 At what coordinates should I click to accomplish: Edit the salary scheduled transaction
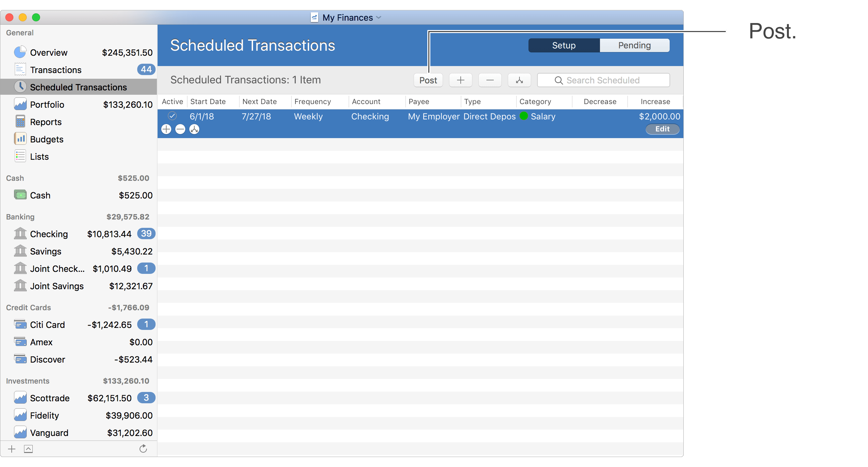662,129
